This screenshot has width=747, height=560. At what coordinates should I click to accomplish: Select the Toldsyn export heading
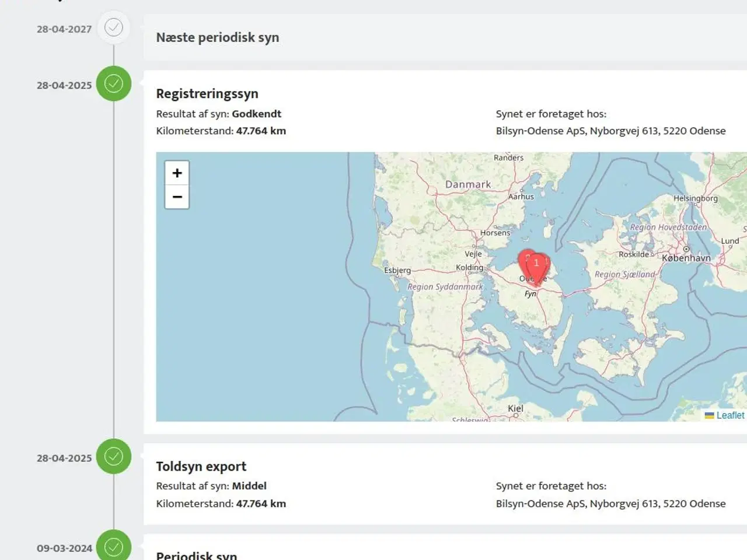click(x=201, y=466)
